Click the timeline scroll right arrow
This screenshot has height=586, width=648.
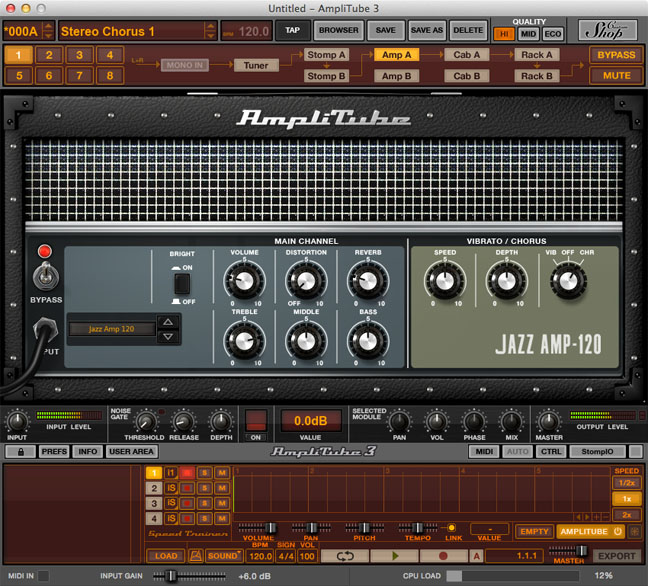coord(587,517)
